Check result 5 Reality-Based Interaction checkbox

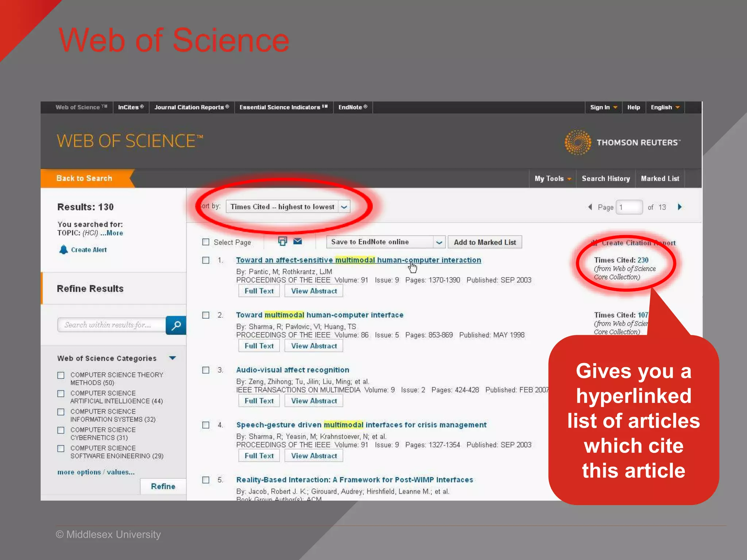point(206,480)
